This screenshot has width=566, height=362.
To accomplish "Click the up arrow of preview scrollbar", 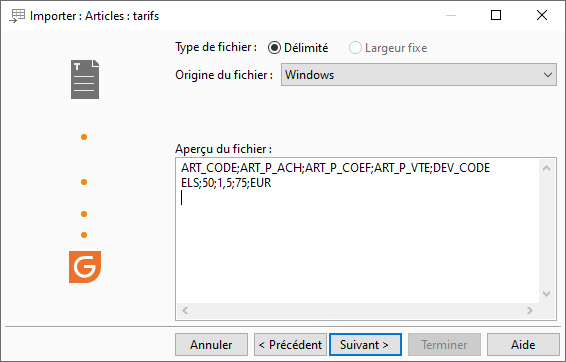I will (547, 168).
